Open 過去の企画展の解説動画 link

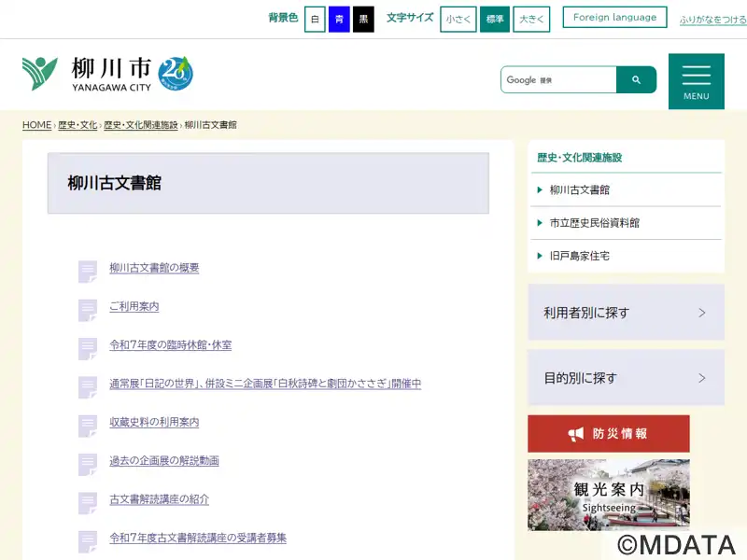click(x=164, y=460)
